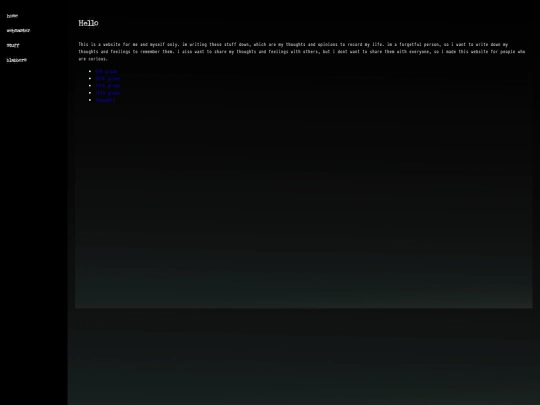Open the 11th grade link

108,86
